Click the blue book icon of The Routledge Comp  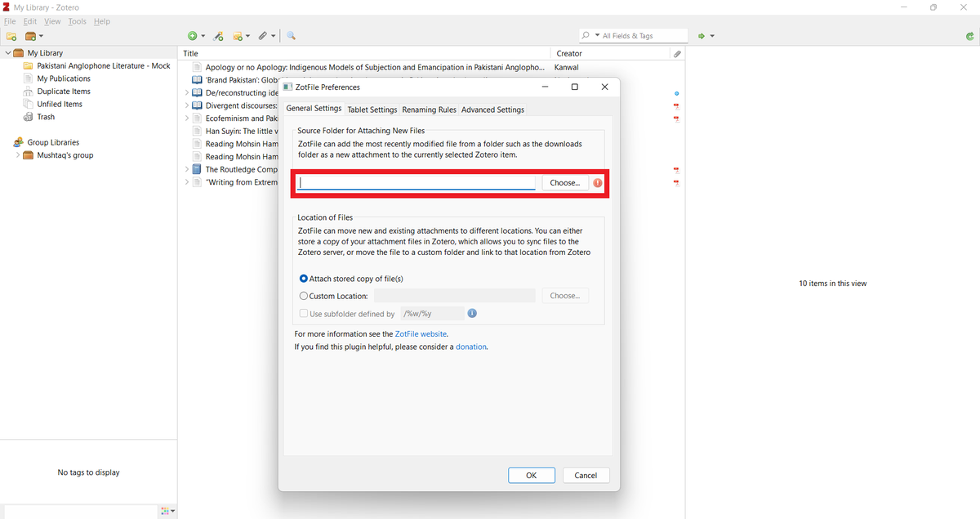pyautogui.click(x=197, y=170)
